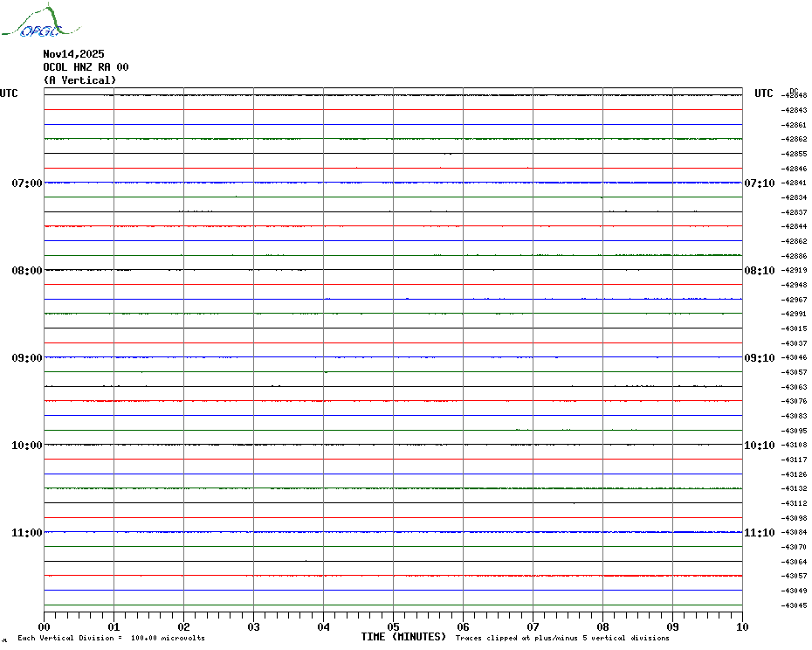812x650 pixels.
Task: Click the 08:00 time marker on the left axis
Action: tap(26, 271)
